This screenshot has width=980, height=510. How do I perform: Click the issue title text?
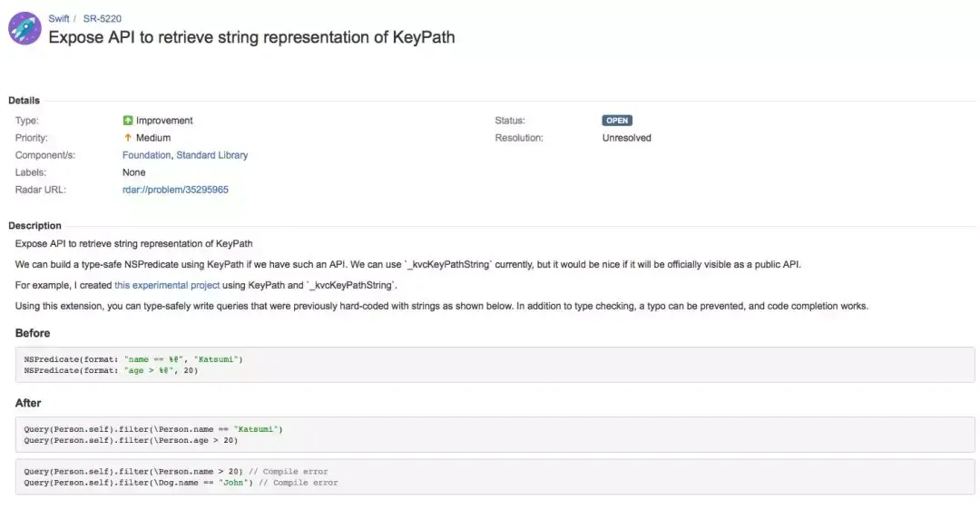tap(251, 38)
